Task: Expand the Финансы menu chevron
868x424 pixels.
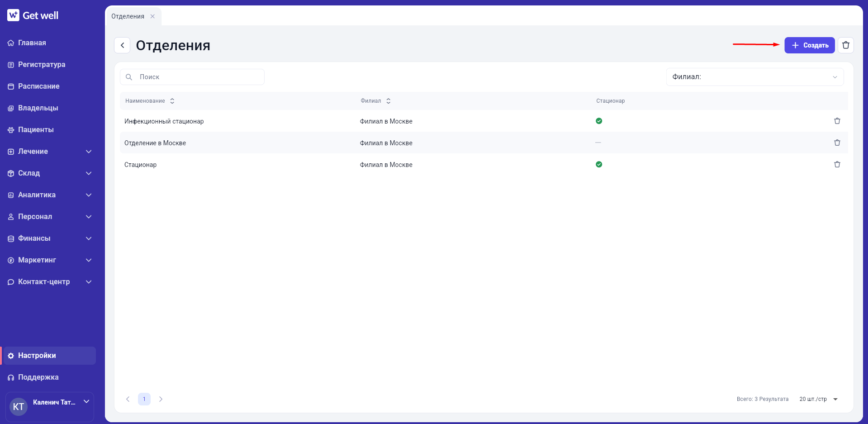Action: click(x=89, y=238)
